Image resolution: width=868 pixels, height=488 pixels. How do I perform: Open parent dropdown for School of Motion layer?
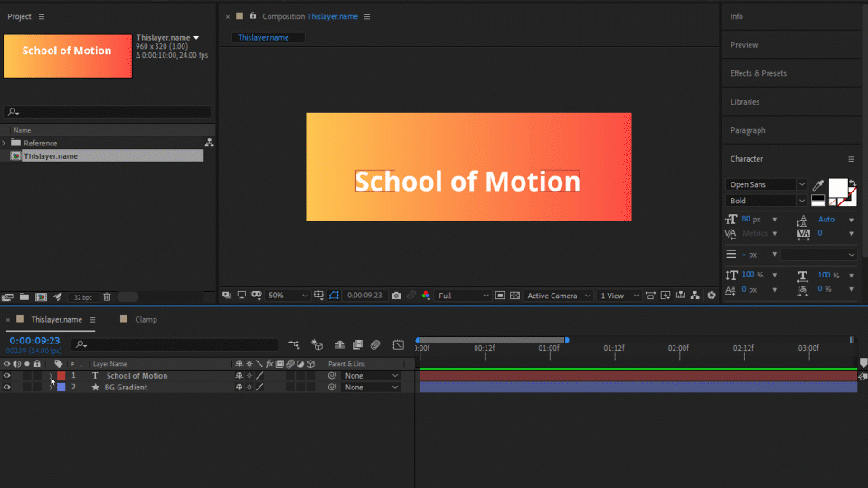click(371, 376)
